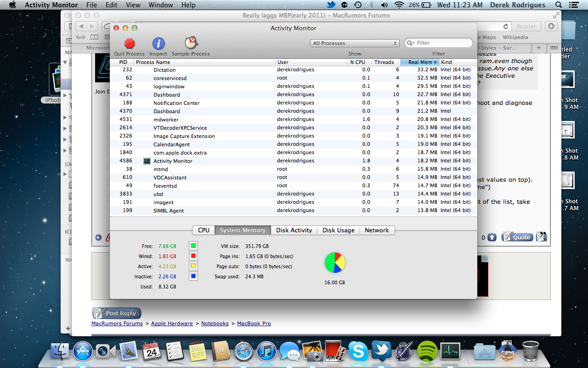Open Photo Booth icon in dock
Image resolution: width=588 pixels, height=368 pixels.
pos(335,352)
